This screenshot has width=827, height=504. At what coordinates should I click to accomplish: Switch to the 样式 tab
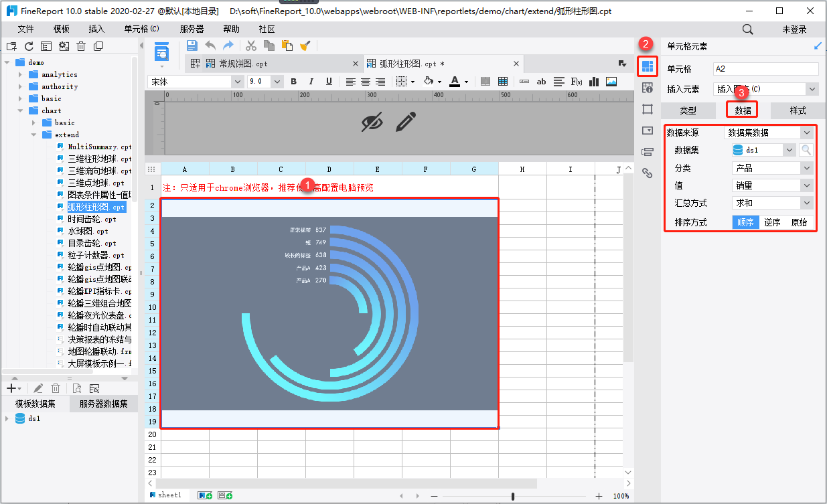tap(798, 110)
